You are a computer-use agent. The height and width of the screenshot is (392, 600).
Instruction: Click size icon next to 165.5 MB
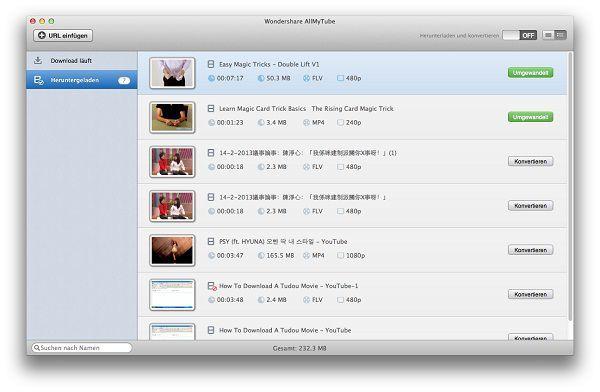(261, 255)
